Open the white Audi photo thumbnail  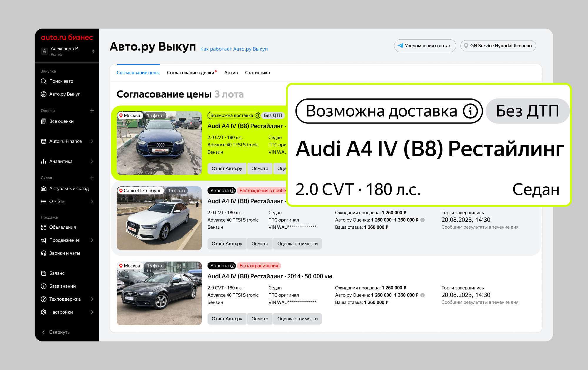(159, 218)
